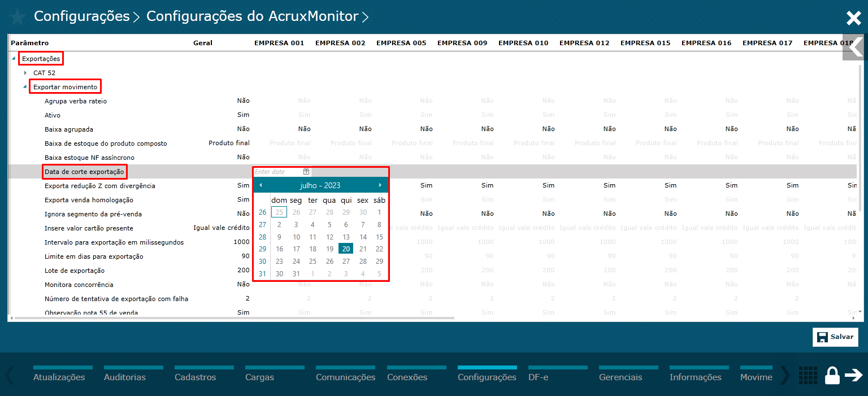Open the side panel arrow tab

pyautogui.click(x=855, y=47)
